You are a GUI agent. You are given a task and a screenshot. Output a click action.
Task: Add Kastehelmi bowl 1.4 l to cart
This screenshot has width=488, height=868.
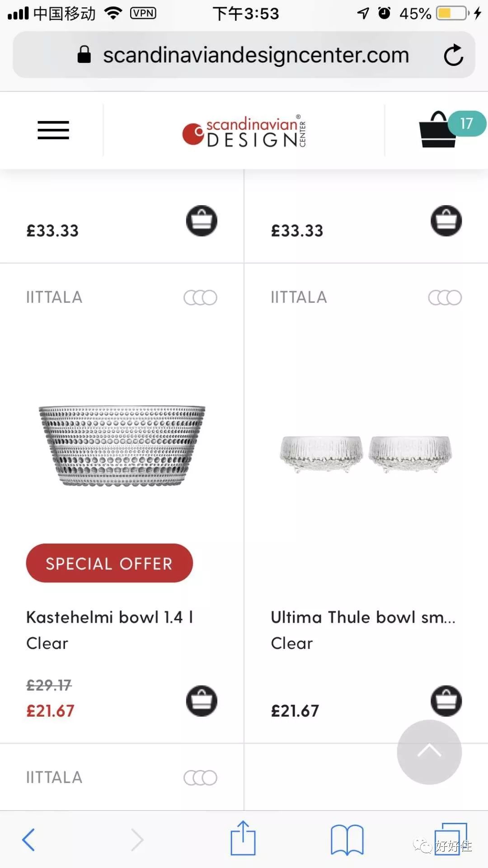click(x=202, y=701)
